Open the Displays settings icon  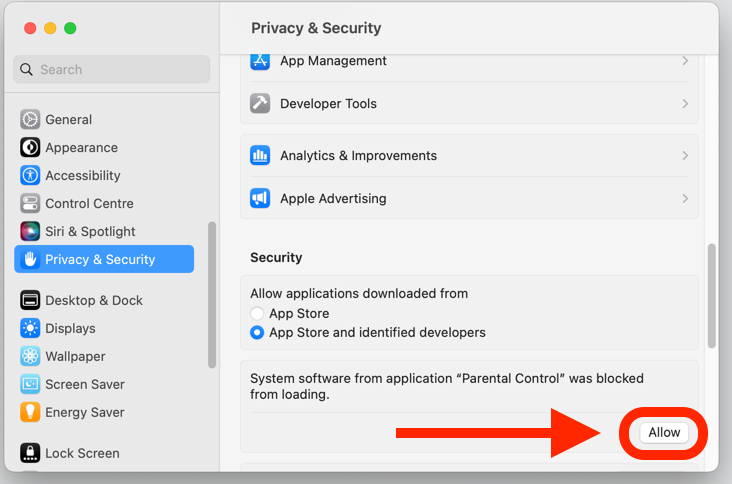pos(30,328)
